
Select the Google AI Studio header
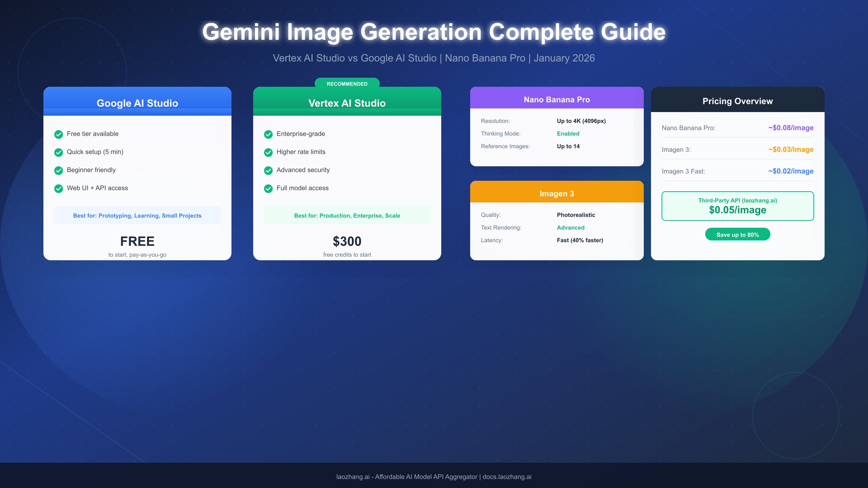click(x=137, y=103)
